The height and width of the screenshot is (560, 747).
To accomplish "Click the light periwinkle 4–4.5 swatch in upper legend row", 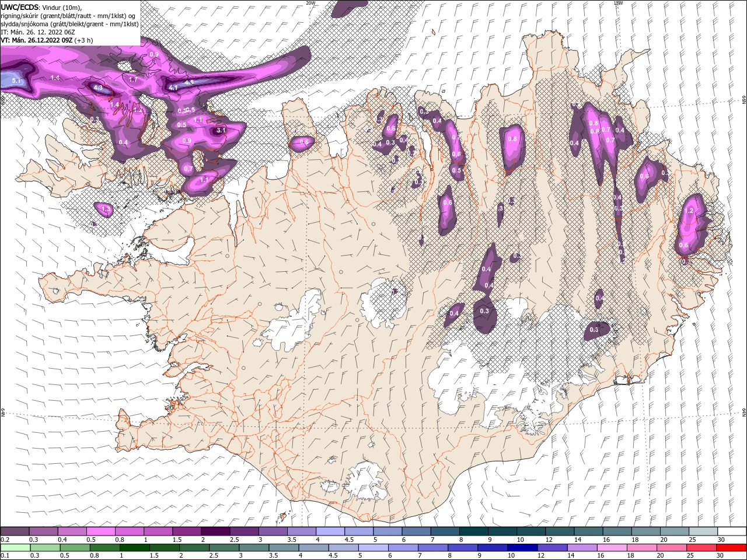I will [x=330, y=531].
